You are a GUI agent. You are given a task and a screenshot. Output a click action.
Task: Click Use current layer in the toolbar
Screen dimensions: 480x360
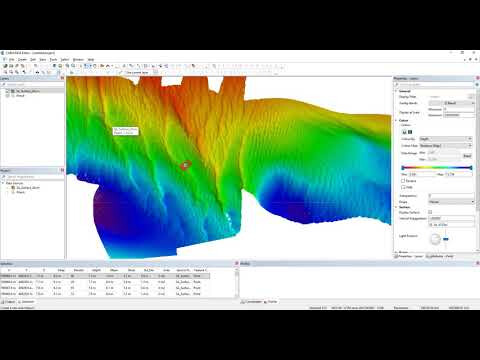tap(137, 72)
